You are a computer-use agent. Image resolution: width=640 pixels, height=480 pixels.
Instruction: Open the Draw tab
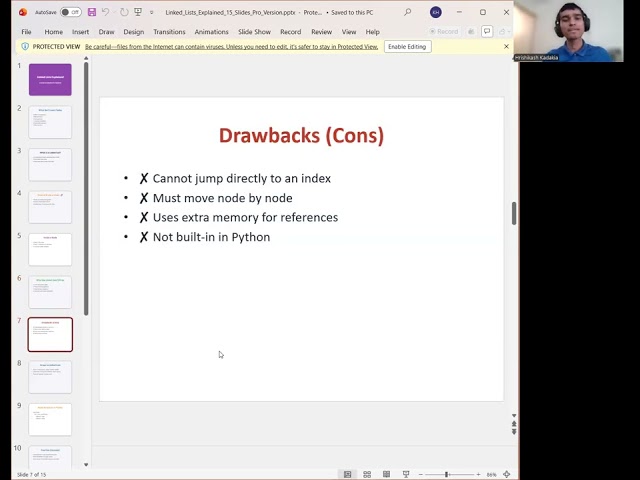point(106,32)
